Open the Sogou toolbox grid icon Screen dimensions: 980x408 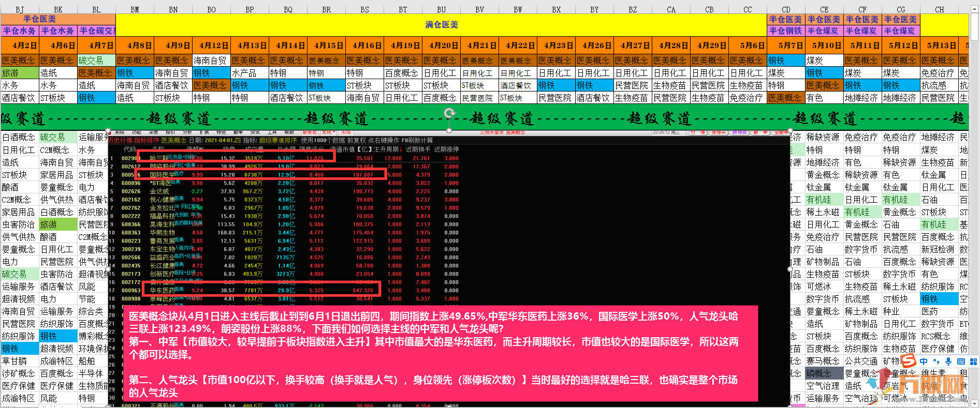pyautogui.click(x=973, y=361)
